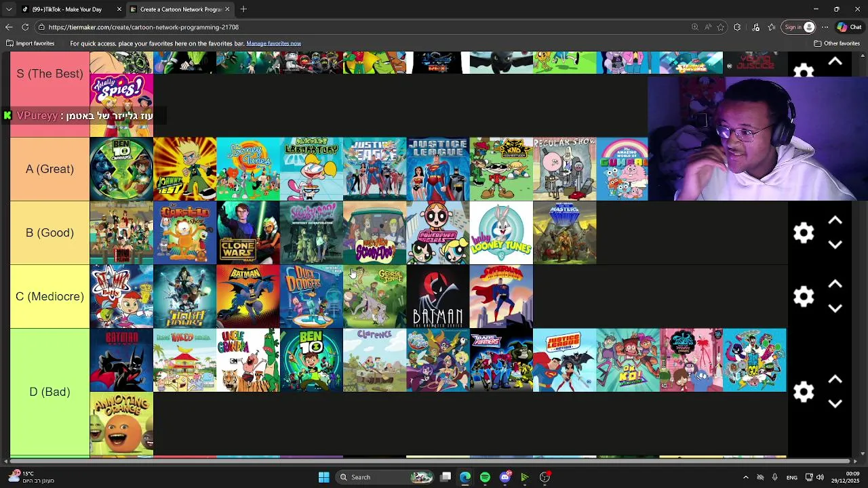
Task: Click the A (Great) tier label
Action: pos(50,169)
